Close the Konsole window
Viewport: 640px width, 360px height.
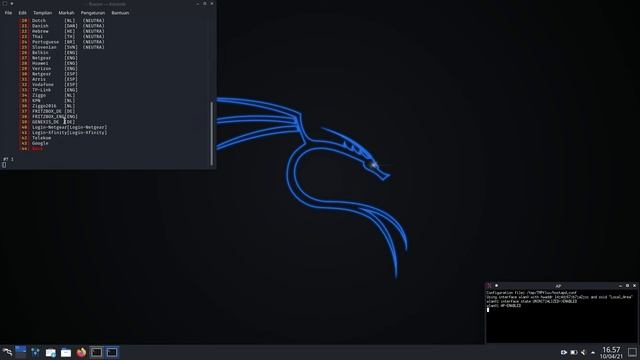click(x=212, y=4)
